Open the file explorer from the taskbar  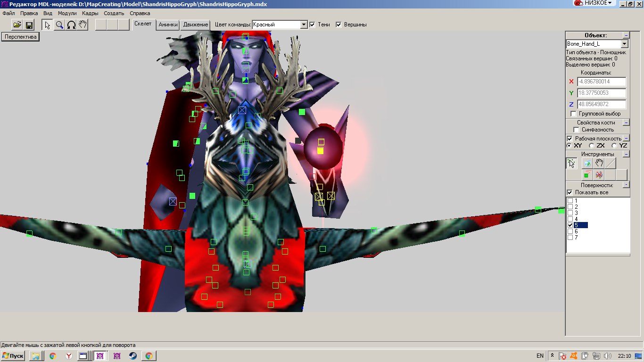click(35, 356)
